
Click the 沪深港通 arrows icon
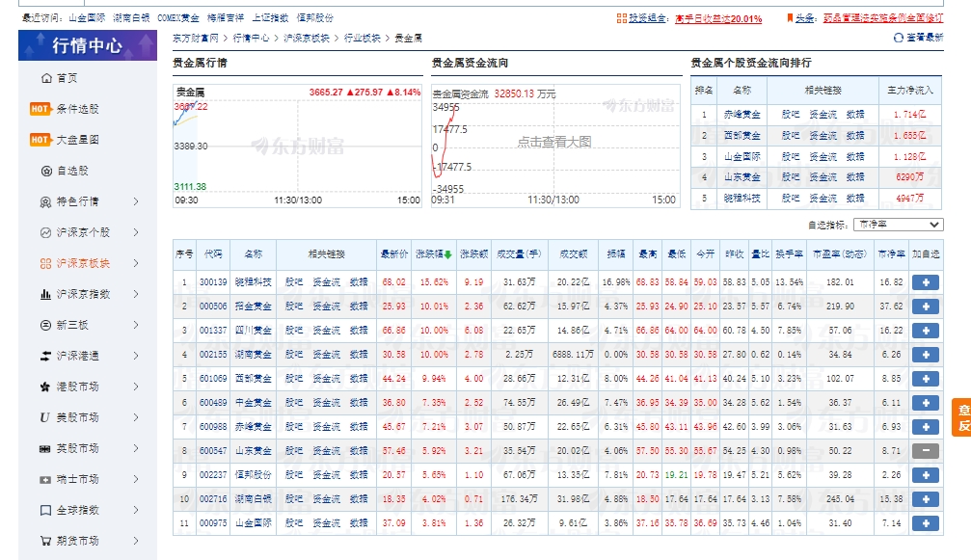click(46, 357)
